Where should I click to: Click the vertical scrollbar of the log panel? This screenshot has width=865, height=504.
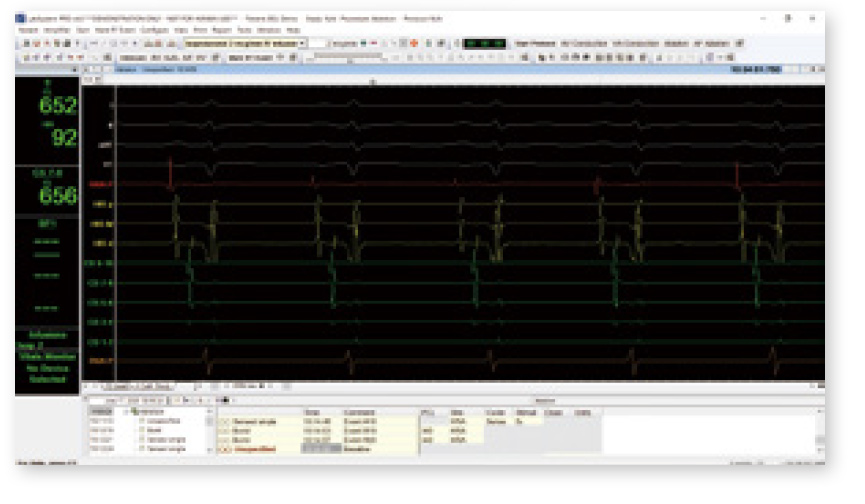tap(820, 432)
